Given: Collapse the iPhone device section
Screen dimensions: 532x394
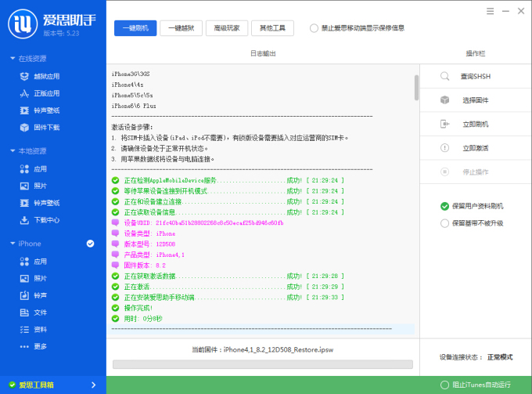Looking at the screenshot, I should [x=12, y=244].
